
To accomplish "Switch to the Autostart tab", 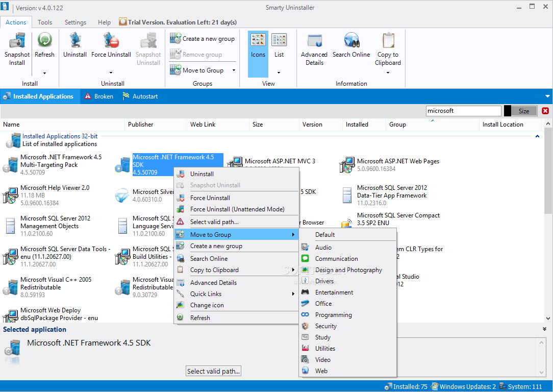I will tap(140, 96).
